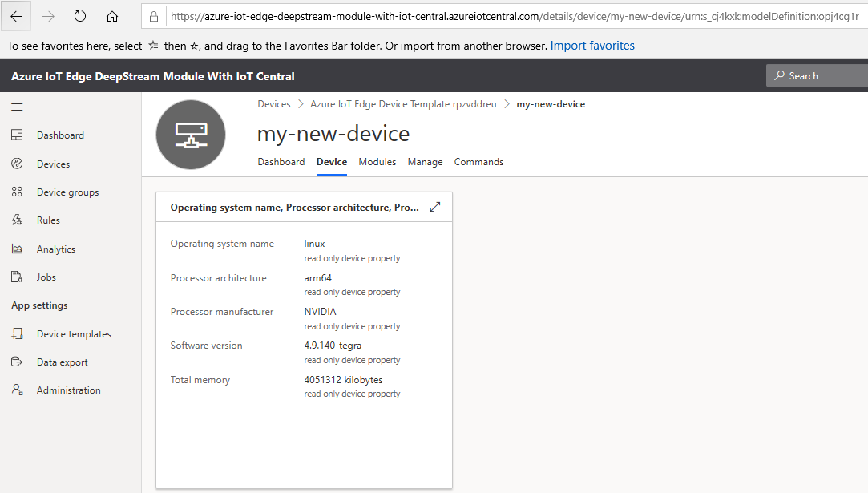
Task: Click the Devices sidebar icon
Action: click(17, 164)
